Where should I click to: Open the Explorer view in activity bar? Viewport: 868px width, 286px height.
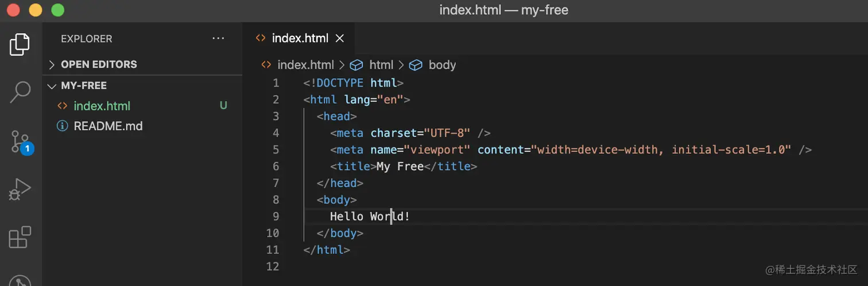(20, 44)
